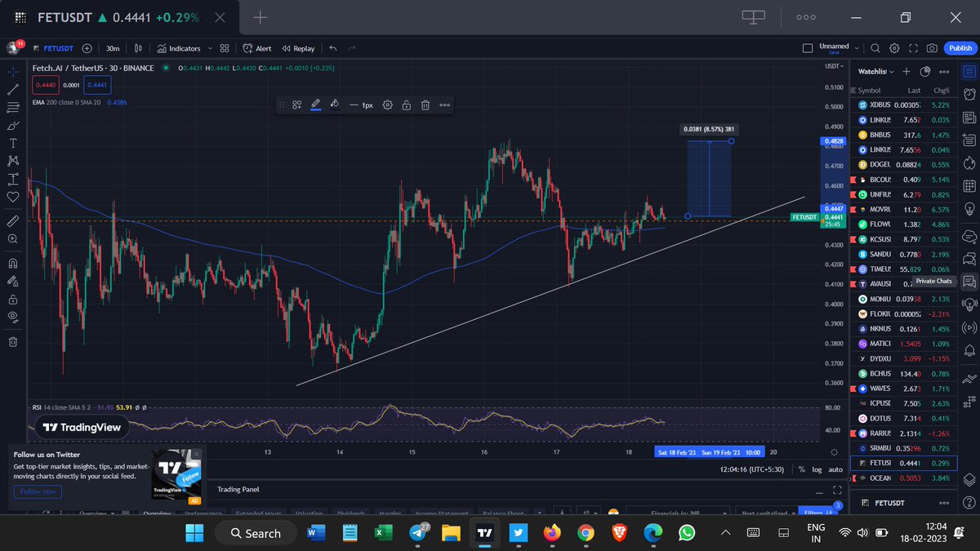The height and width of the screenshot is (551, 980).
Task: Select the ruler measure tool
Action: (13, 221)
